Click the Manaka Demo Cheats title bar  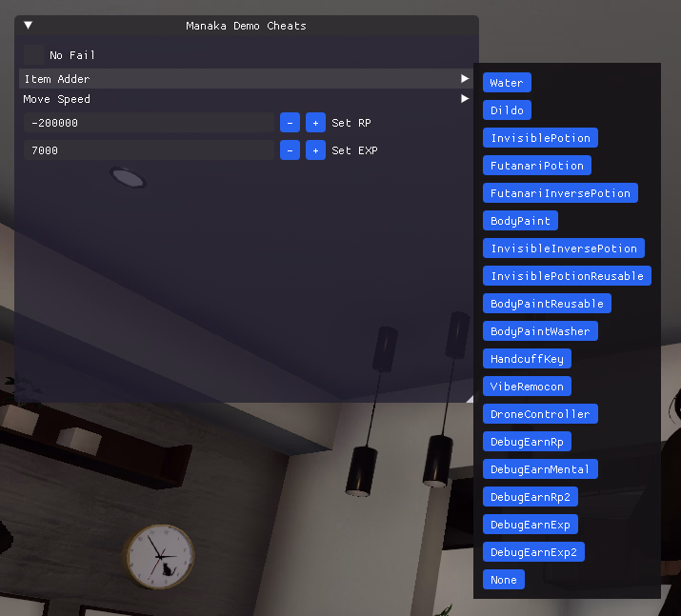point(247,26)
